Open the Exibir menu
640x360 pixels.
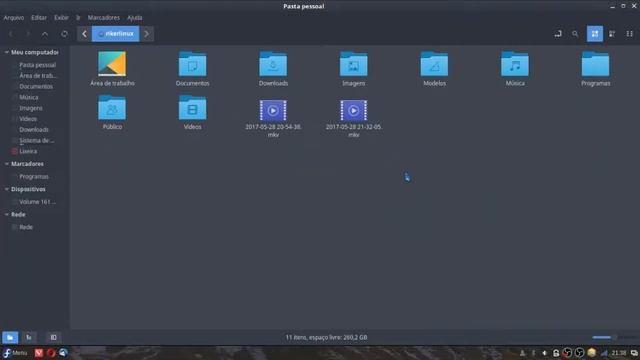click(x=61, y=18)
